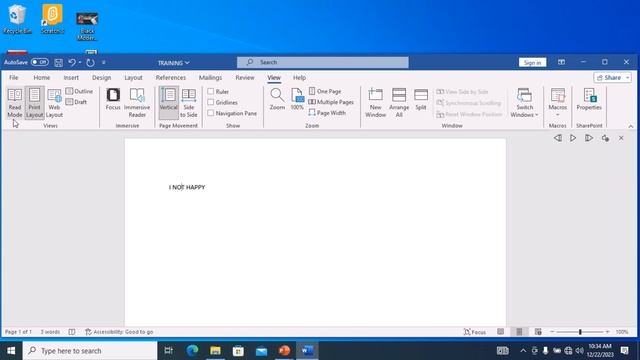Set zoom to 100% in the ribbon

pos(297,99)
